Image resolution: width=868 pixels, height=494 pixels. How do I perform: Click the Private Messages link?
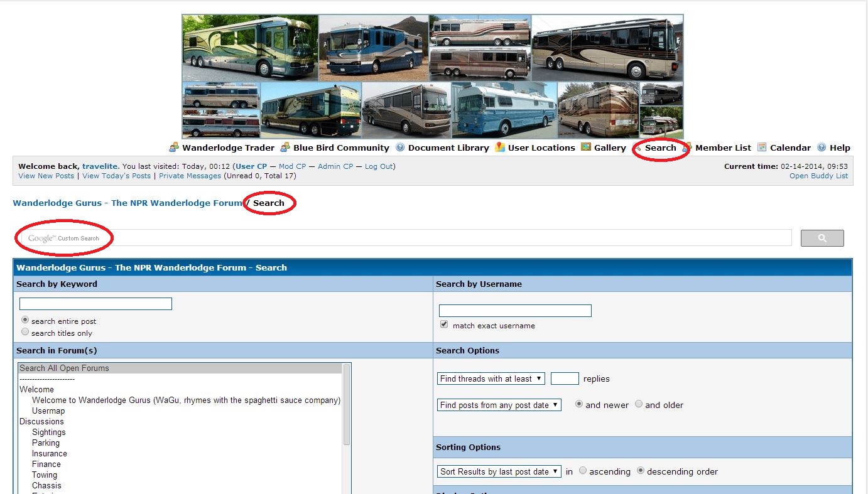tap(190, 176)
